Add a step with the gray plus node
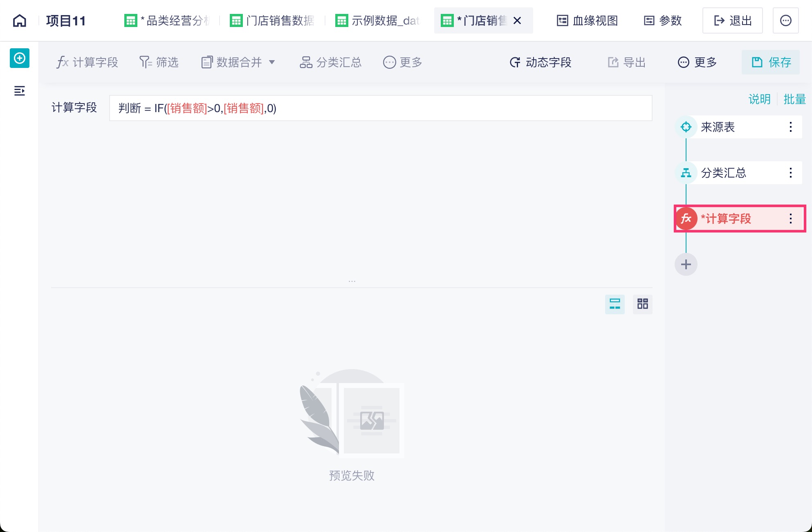 click(x=686, y=264)
